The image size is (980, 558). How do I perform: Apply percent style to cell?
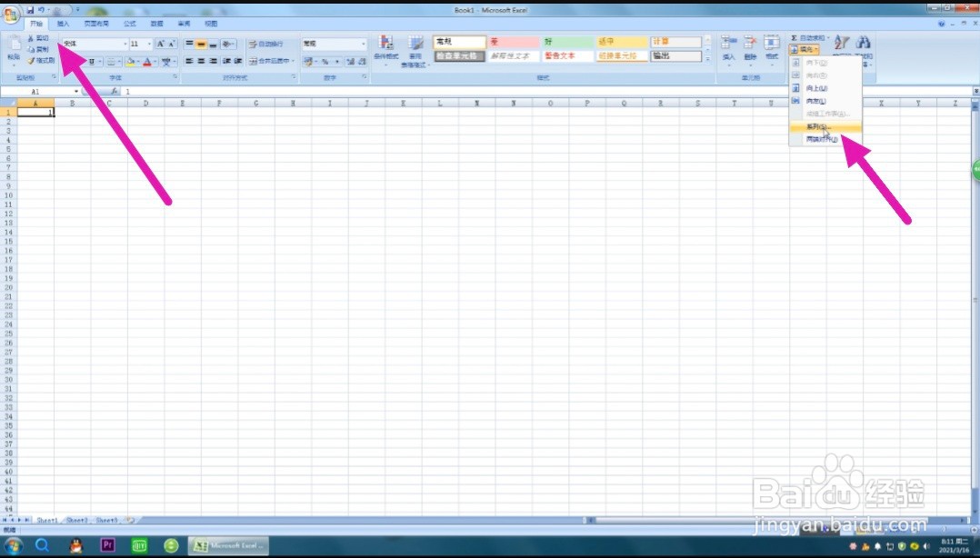point(325,62)
